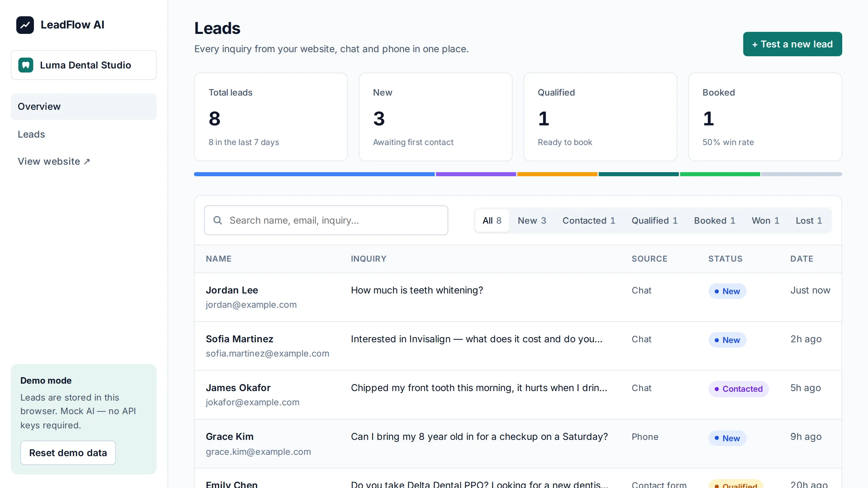Click the New status badge for Jordan Lee
Screen dimensions: 868x488
[x=727, y=291]
